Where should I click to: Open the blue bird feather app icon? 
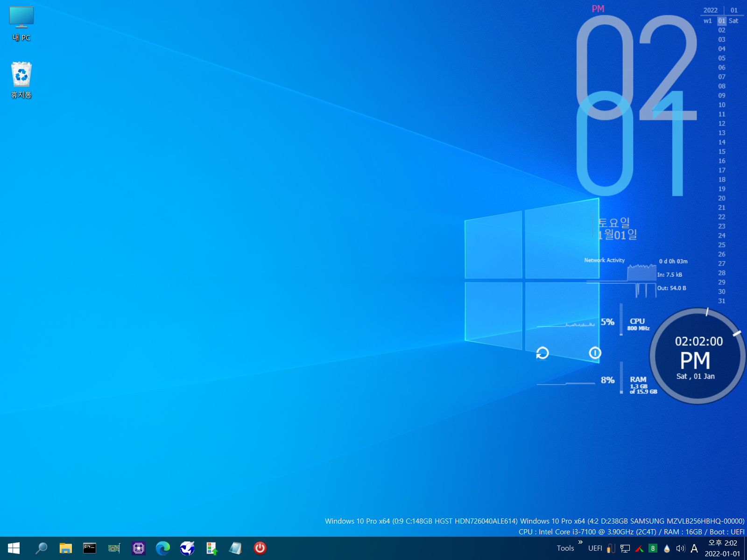click(x=187, y=548)
